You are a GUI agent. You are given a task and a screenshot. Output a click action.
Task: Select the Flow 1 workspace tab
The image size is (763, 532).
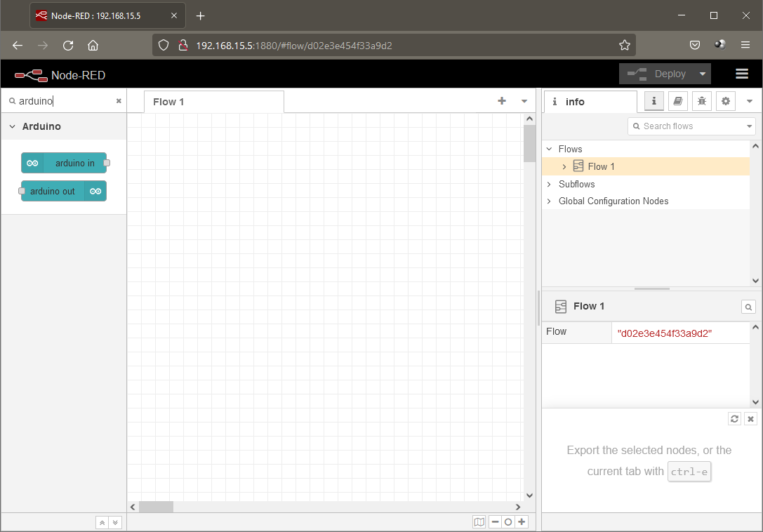click(214, 102)
